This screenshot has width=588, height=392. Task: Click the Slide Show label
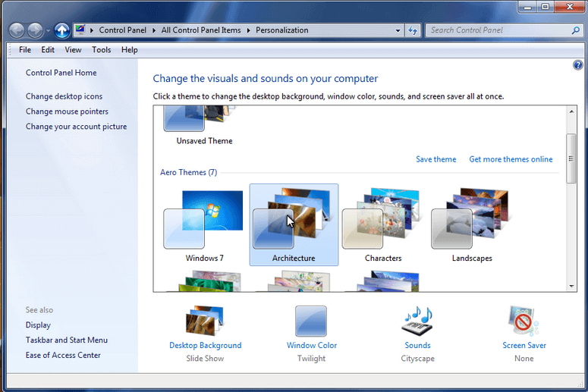pos(205,359)
